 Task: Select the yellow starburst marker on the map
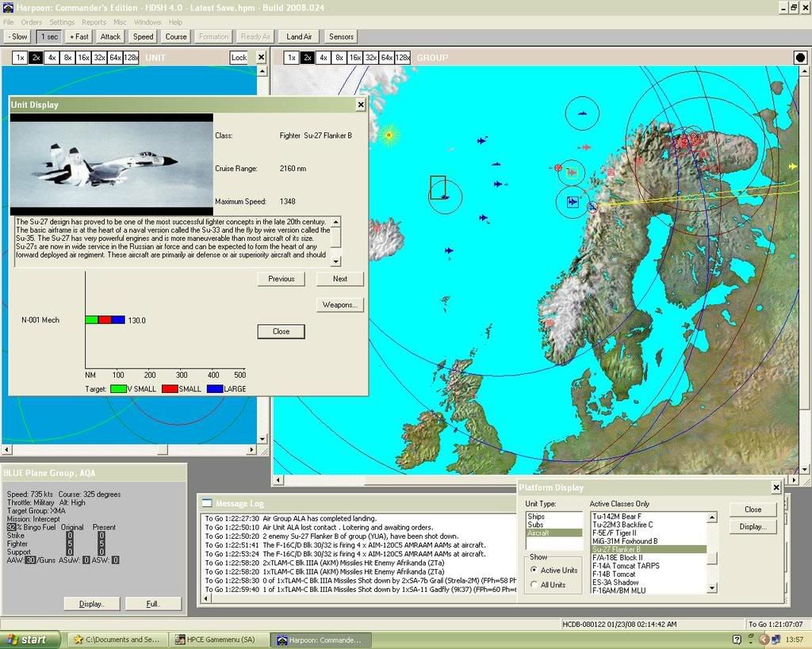pyautogui.click(x=389, y=136)
